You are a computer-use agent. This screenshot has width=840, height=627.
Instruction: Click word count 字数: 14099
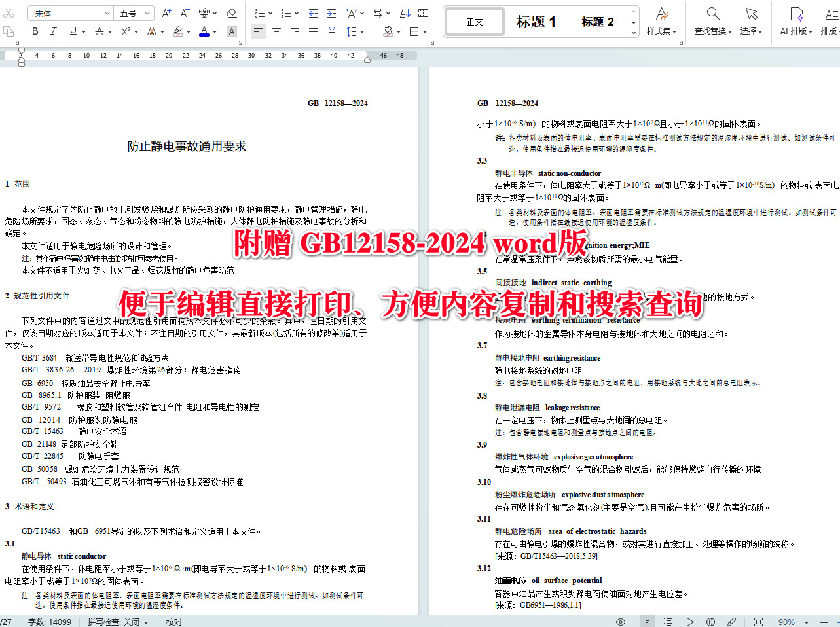tap(50, 622)
